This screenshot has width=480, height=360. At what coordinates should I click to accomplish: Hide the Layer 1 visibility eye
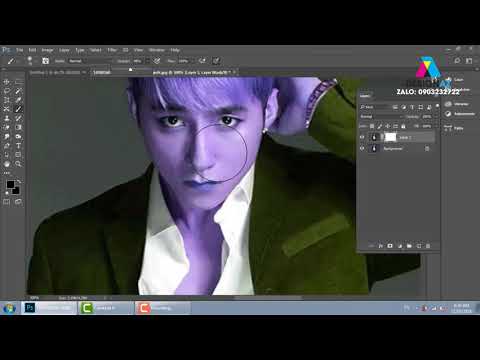pos(362,137)
